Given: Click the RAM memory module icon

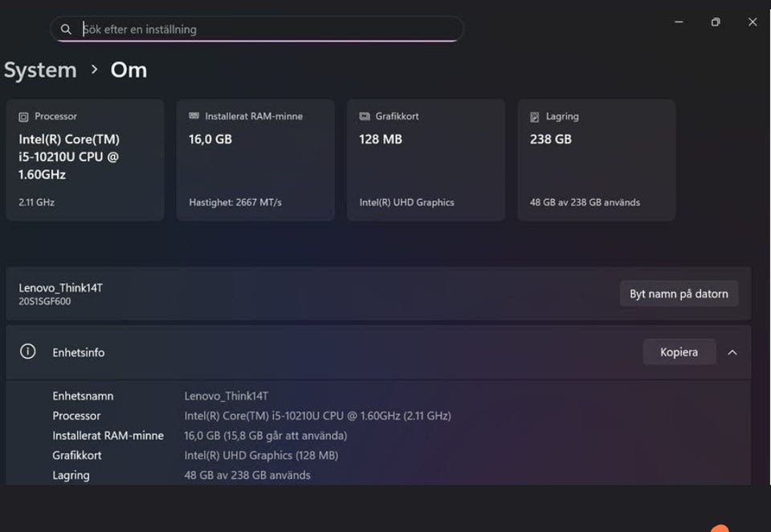Looking at the screenshot, I should (194, 116).
